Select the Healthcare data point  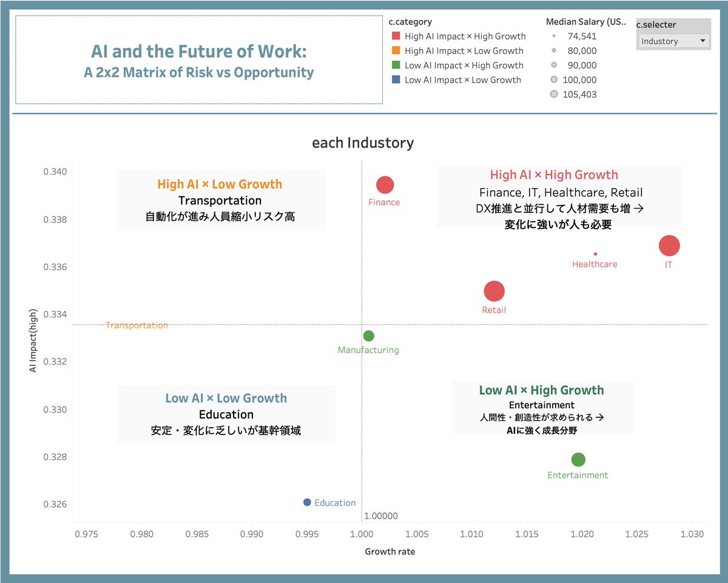pyautogui.click(x=595, y=254)
